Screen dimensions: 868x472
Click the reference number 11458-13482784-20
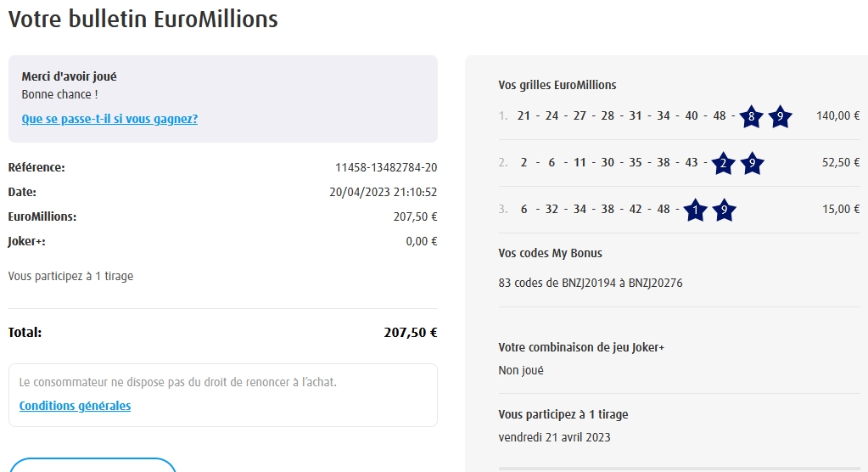tap(386, 167)
